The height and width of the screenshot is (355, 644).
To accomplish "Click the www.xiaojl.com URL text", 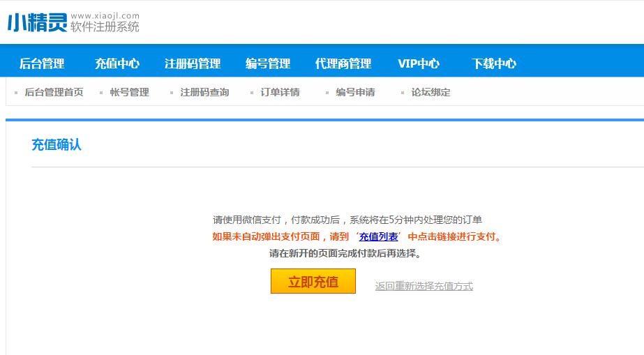I will (105, 15).
